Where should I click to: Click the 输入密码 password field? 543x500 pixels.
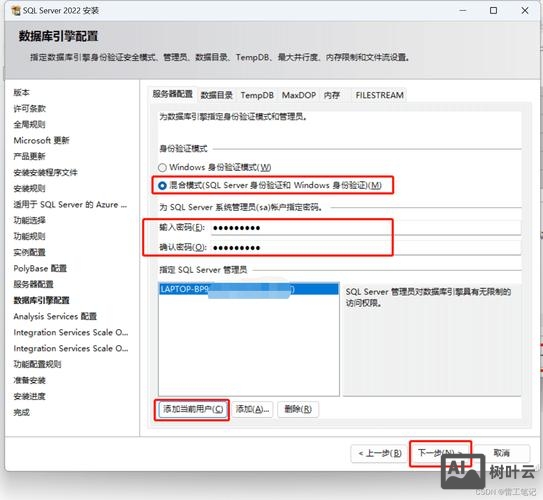366,228
